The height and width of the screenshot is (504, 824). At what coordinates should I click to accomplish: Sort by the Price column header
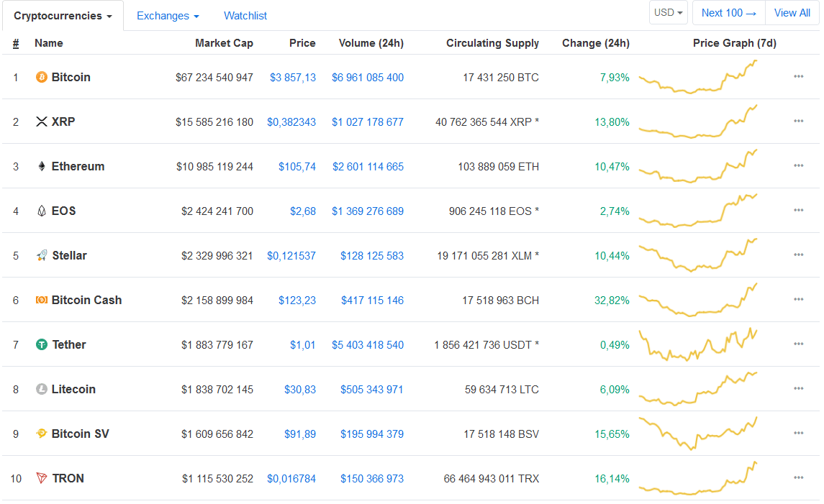tap(302, 43)
